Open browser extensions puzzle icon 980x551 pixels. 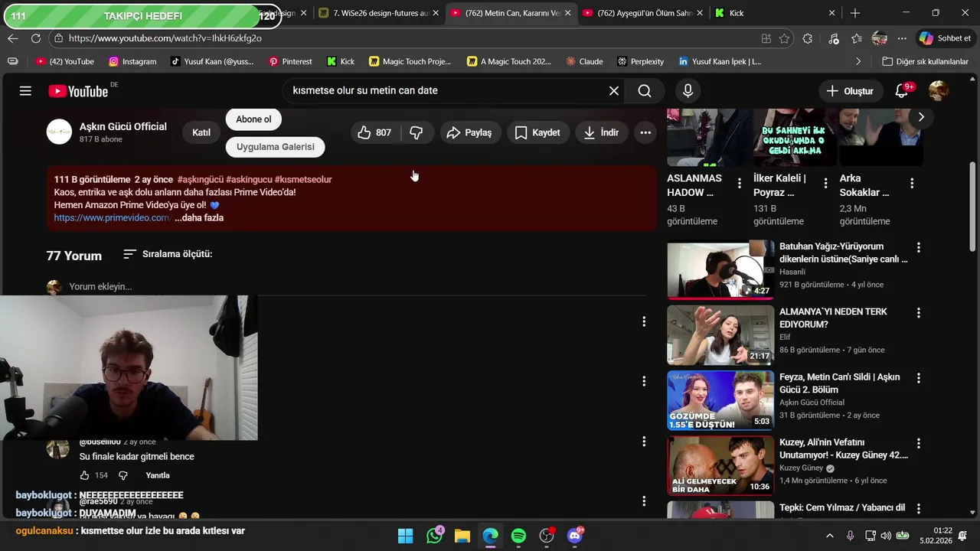[808, 38]
